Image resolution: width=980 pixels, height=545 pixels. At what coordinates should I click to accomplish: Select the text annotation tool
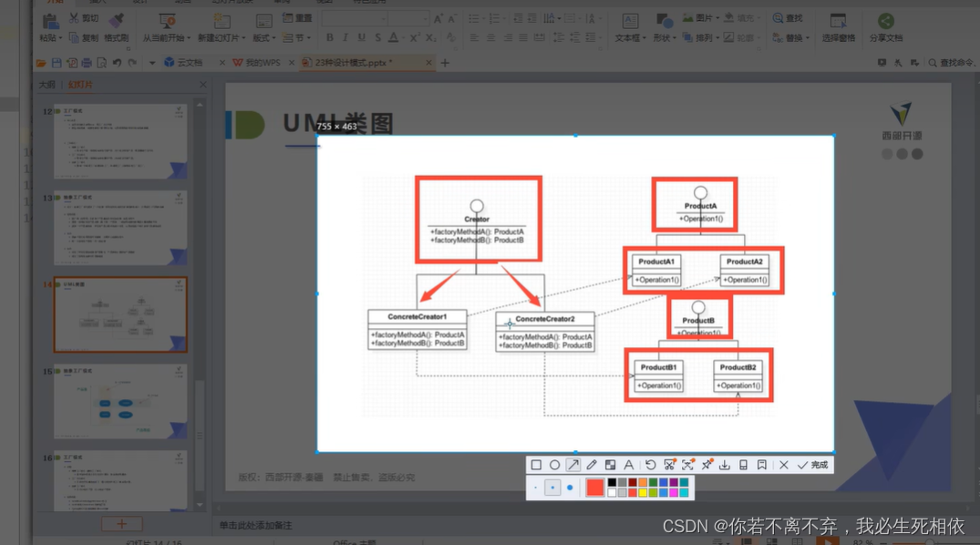tap(629, 465)
